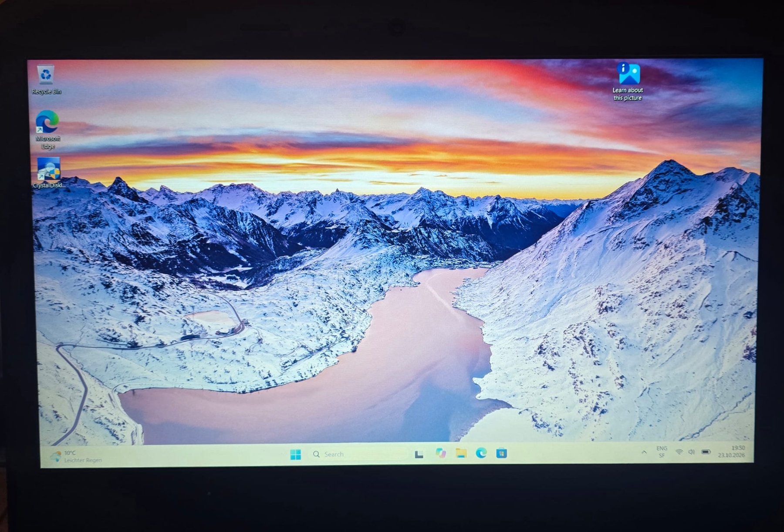
Task: Open the clock and date 19:50
Action: tap(732, 451)
